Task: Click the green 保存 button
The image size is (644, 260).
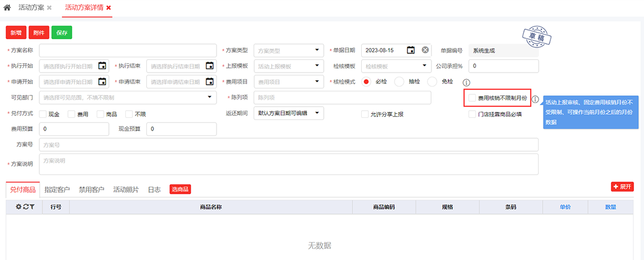Action: pyautogui.click(x=61, y=33)
